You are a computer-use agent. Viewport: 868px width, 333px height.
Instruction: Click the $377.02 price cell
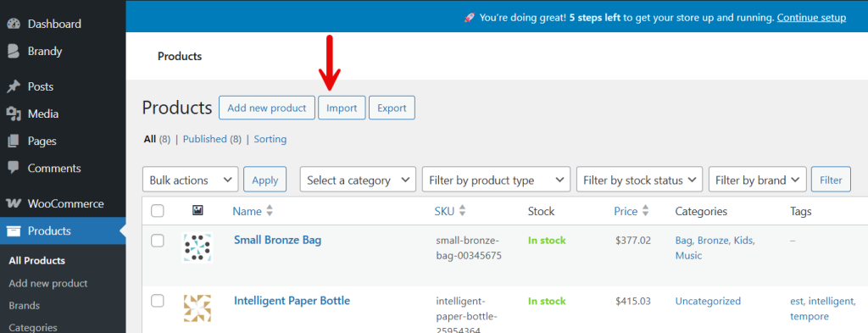(632, 241)
